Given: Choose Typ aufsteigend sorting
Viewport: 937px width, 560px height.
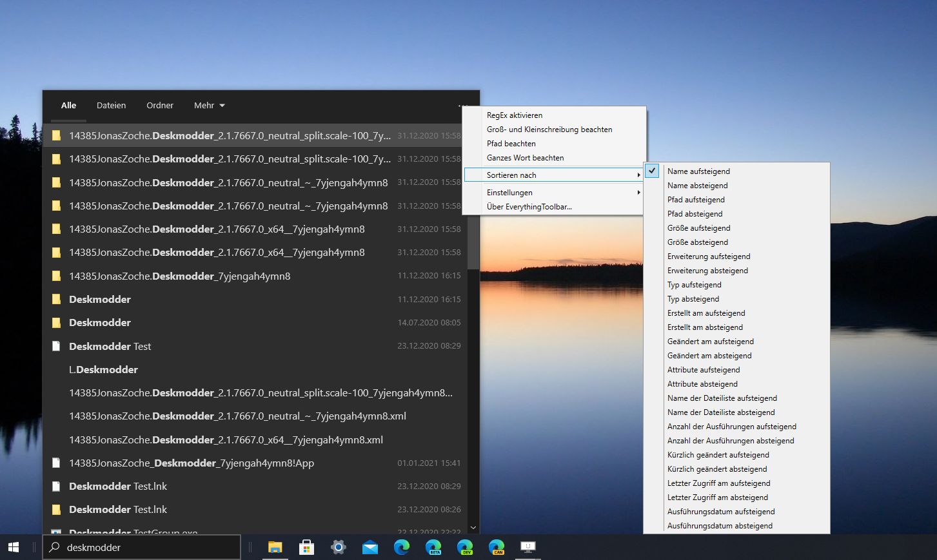Looking at the screenshot, I should coord(736,285).
